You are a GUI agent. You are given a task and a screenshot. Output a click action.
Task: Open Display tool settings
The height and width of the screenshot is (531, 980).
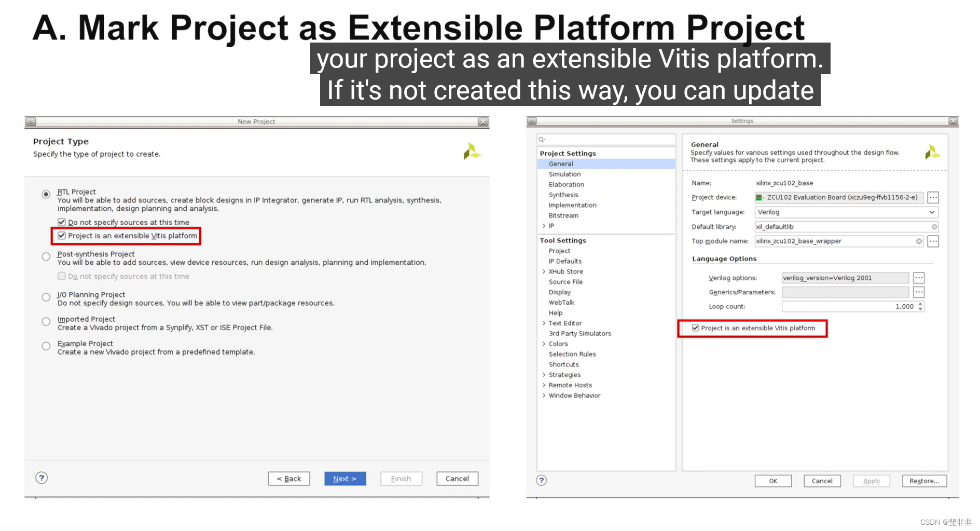tap(559, 292)
